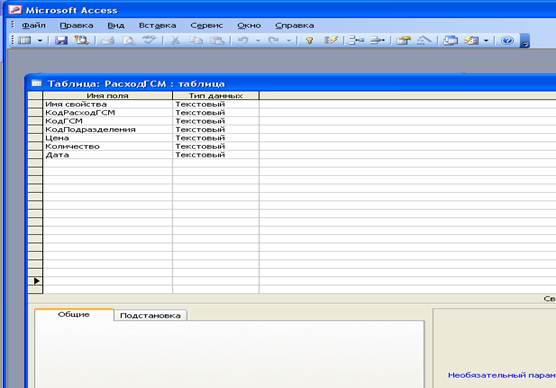
Task: Open the View button dropdown arrow
Action: (x=40, y=40)
